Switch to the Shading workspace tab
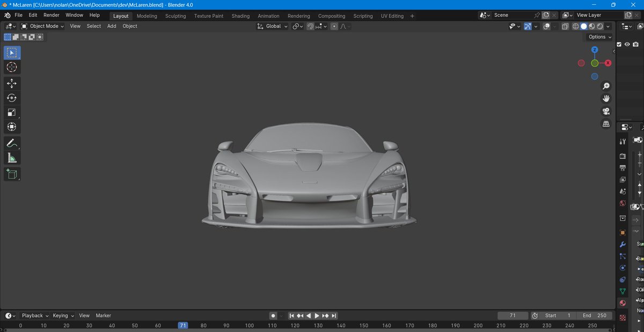This screenshot has width=644, height=332. click(x=240, y=16)
